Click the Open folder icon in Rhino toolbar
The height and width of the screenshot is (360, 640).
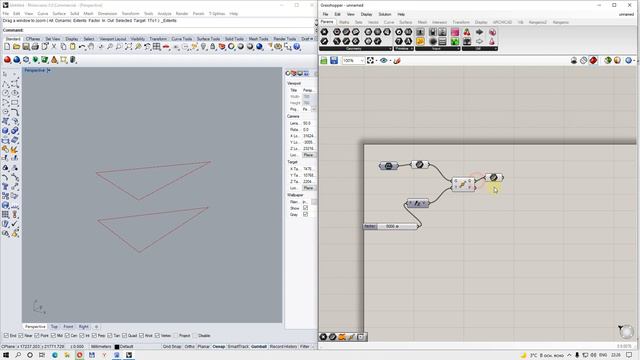16,47
